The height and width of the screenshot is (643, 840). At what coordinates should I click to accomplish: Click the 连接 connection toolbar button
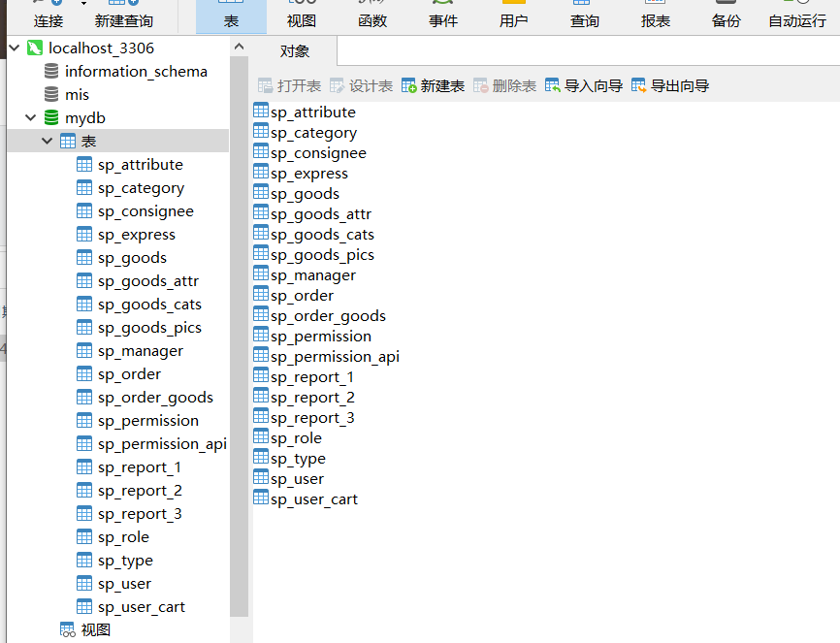[x=48, y=16]
